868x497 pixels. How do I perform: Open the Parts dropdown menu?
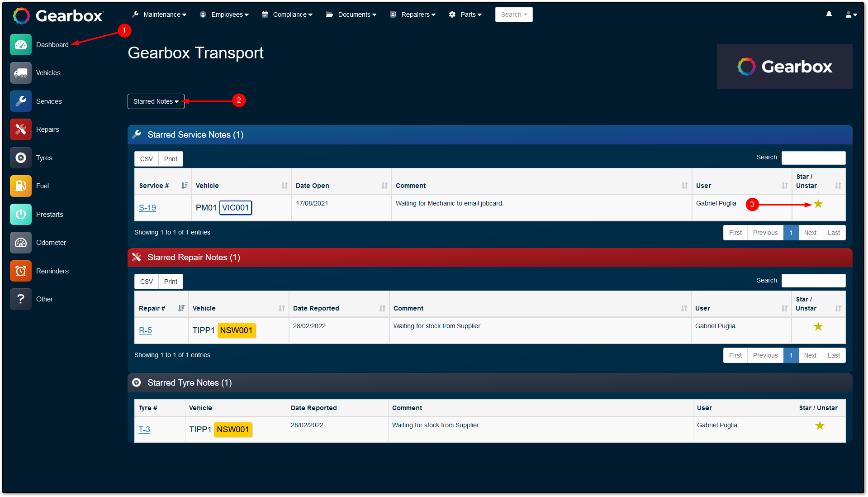point(465,14)
